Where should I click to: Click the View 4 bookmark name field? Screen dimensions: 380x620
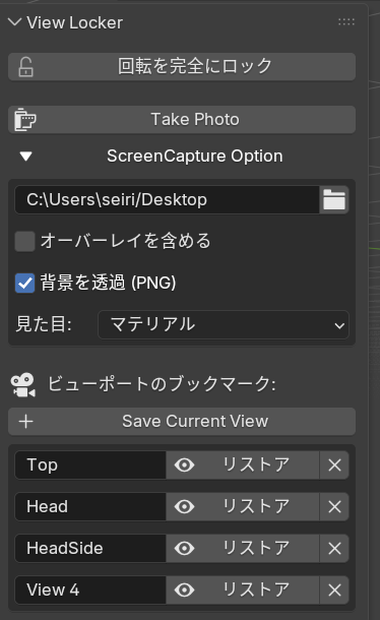click(x=90, y=590)
